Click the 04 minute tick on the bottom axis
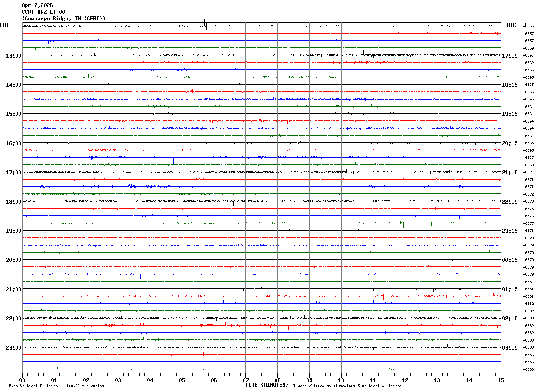The image size is (536, 392). point(150,380)
